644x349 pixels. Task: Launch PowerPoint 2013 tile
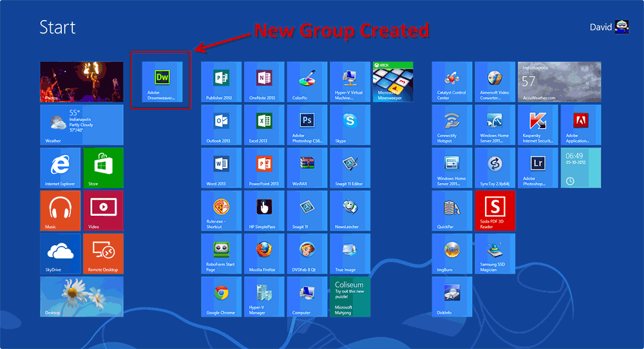264,168
